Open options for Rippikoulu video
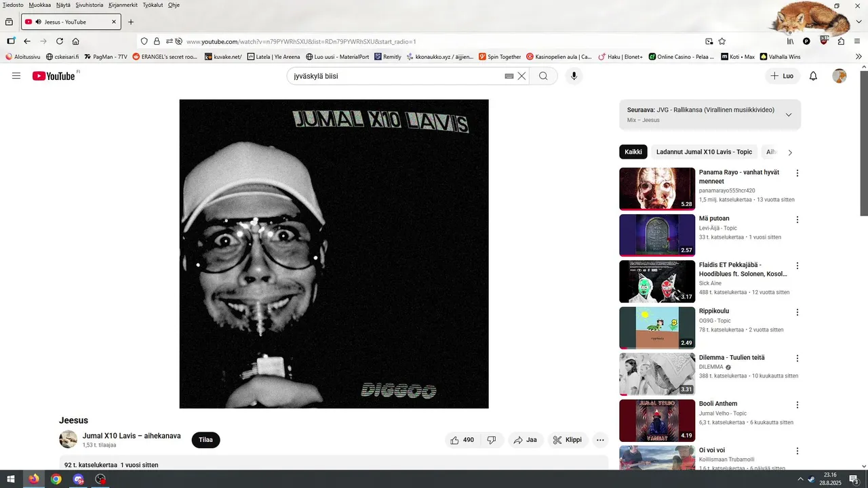The width and height of the screenshot is (868, 488). coord(797,312)
